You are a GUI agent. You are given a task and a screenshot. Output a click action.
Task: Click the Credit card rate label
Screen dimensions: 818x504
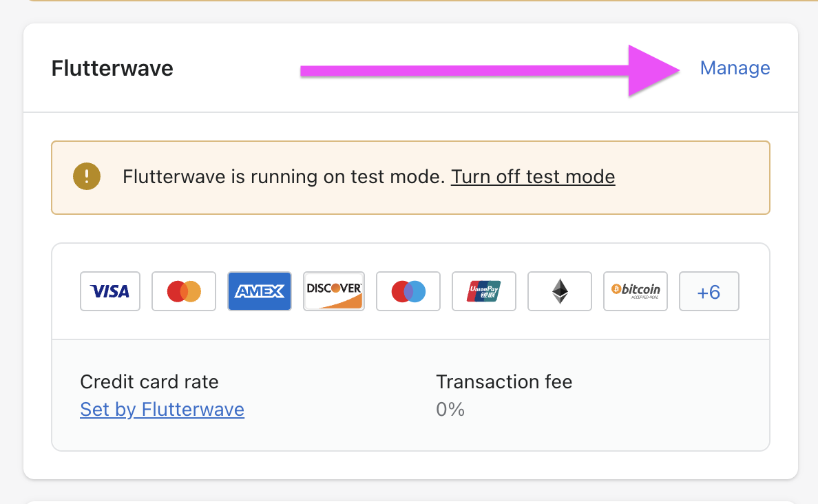[149, 382]
